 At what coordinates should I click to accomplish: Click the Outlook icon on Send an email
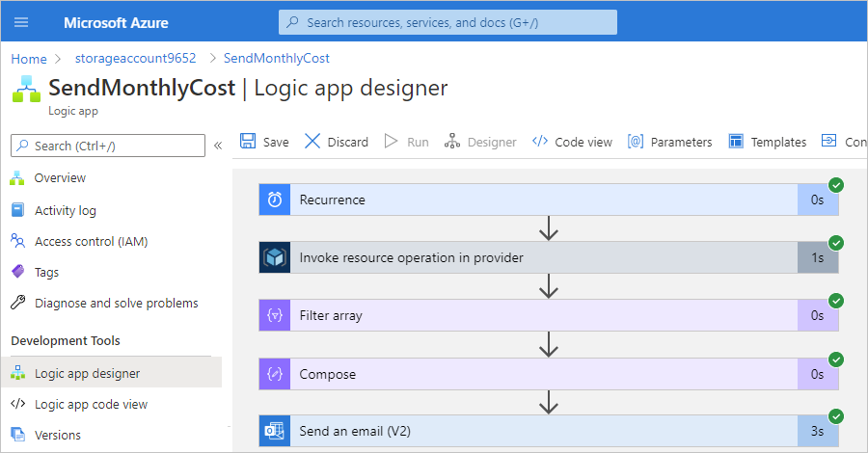point(275,431)
